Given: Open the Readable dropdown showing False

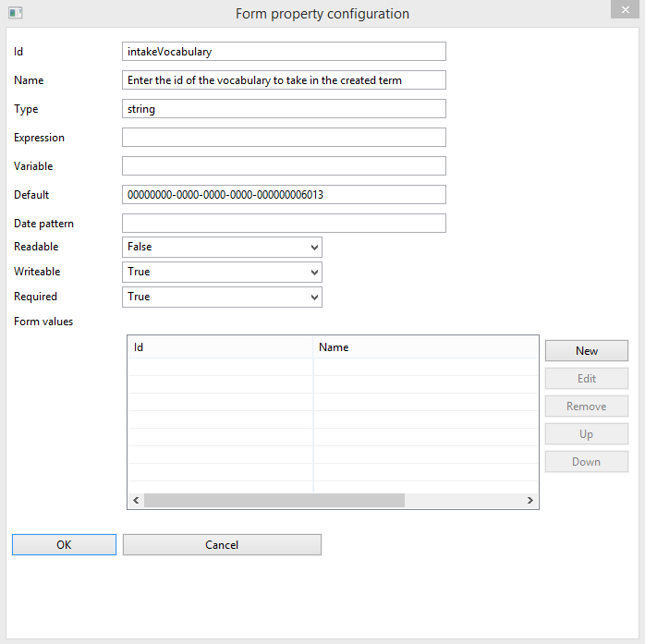Looking at the screenshot, I should click(x=222, y=247).
